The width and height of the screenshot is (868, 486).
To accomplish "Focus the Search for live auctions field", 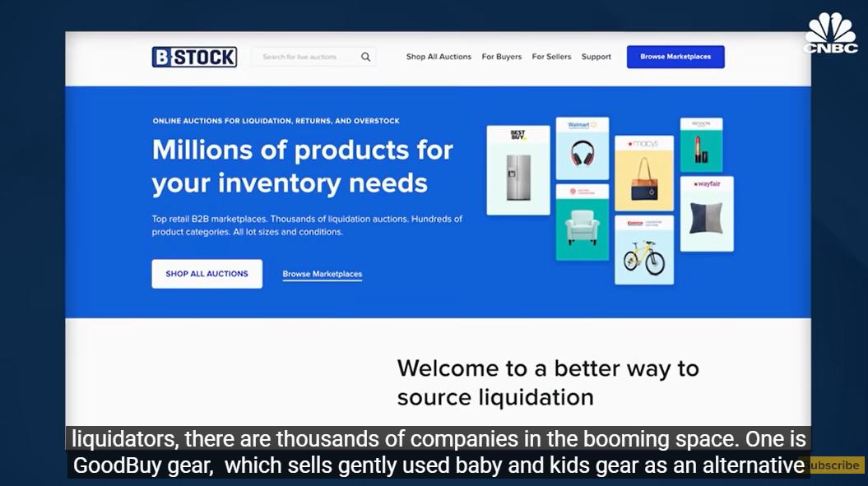I will coord(313,57).
